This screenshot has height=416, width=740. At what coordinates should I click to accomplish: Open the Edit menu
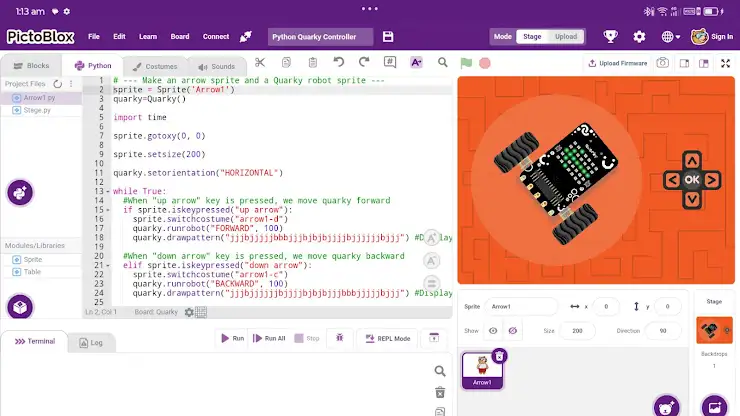coord(119,36)
